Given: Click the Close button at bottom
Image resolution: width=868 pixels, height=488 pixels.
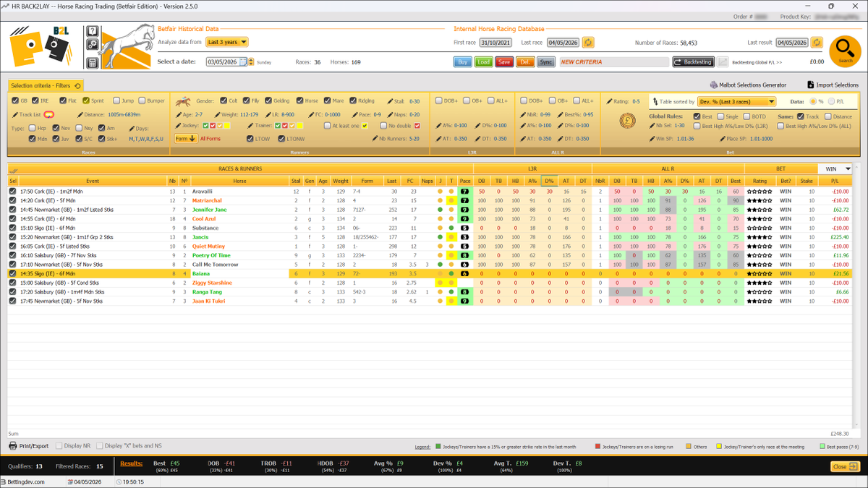Looking at the screenshot, I should 844,467.
